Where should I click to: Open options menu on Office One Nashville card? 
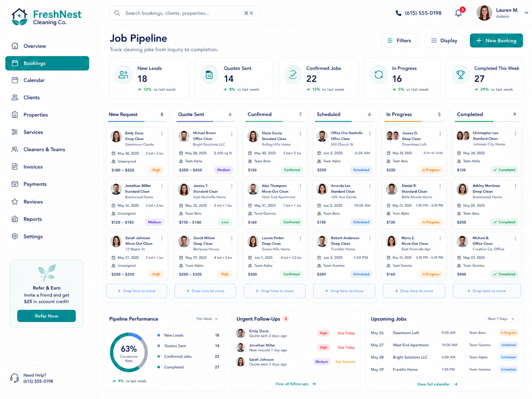click(x=370, y=134)
